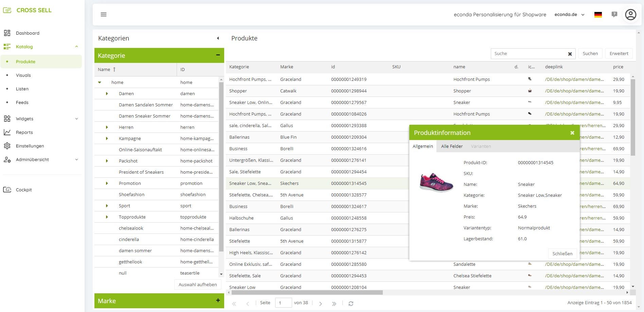
Task: Open the help question mark icon
Action: pos(614,15)
